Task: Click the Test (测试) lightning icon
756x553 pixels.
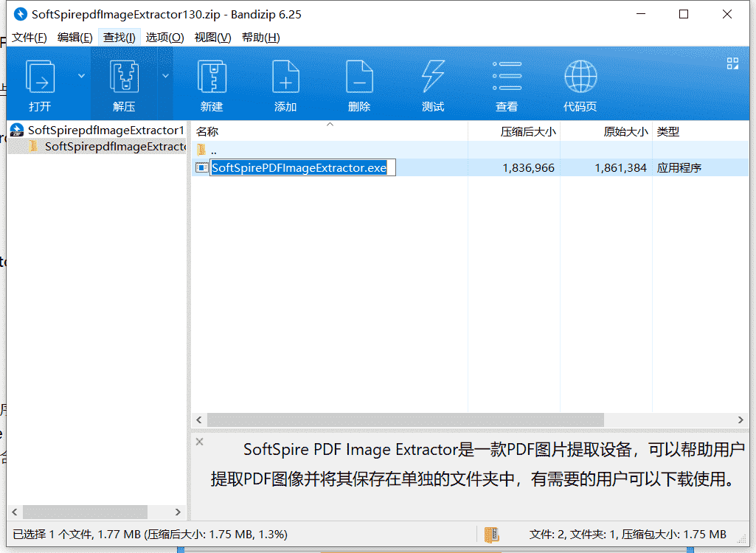Action: (433, 76)
